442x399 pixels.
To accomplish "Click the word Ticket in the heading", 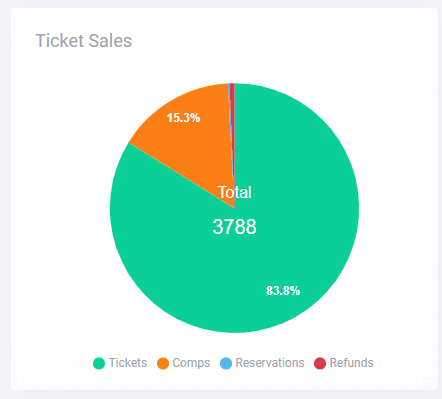I will click(60, 41).
